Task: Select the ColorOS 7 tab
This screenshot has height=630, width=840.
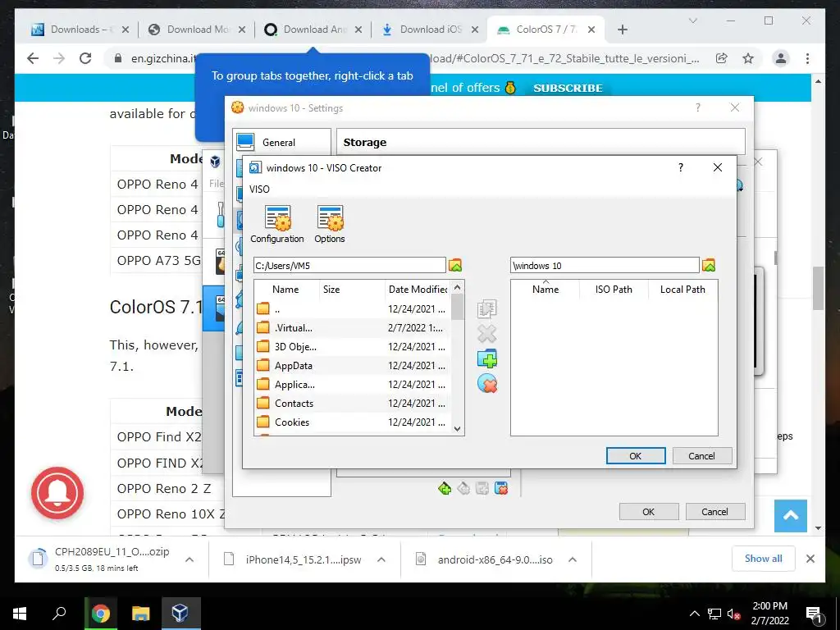Action: 545,30
